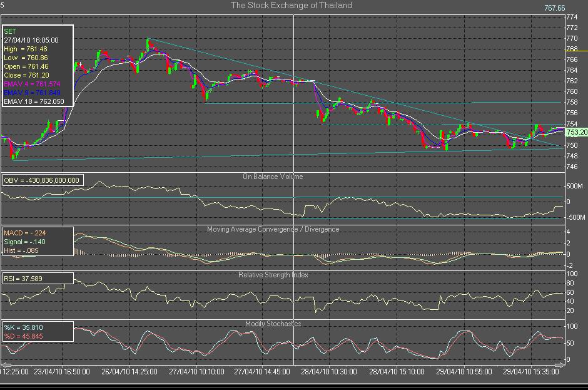Click the 27/04/10 10:10:00 time axis label
588x390 pixels.
pyautogui.click(x=196, y=372)
